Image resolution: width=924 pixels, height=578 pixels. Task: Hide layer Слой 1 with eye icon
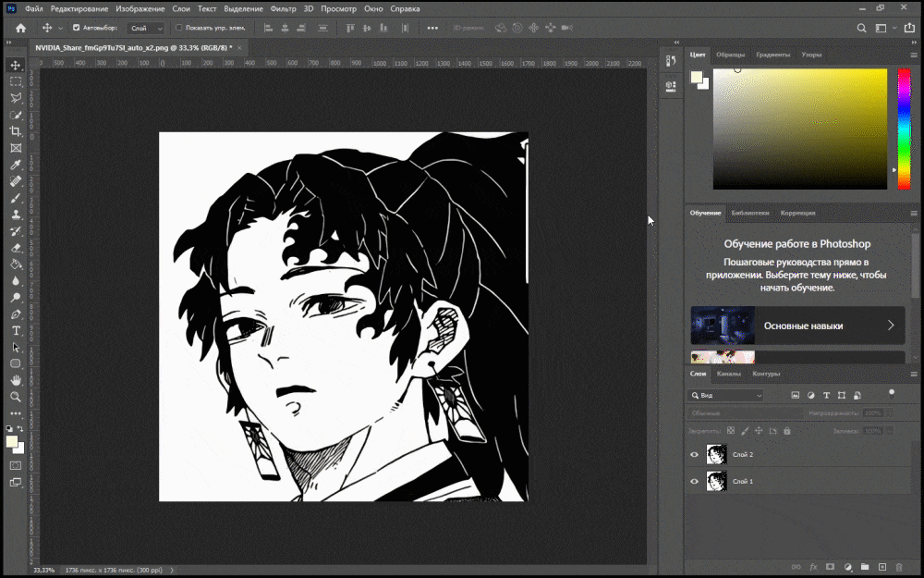[694, 481]
